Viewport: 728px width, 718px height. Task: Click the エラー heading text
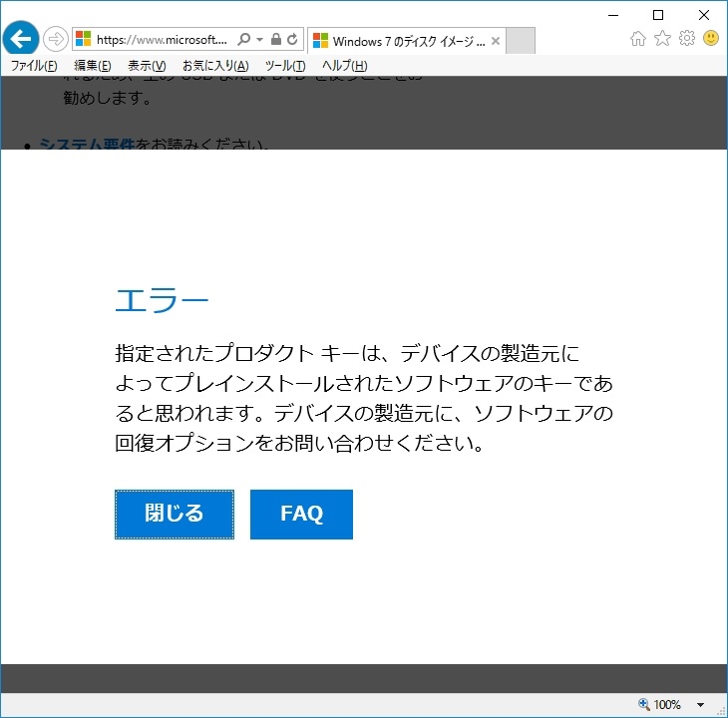(162, 300)
